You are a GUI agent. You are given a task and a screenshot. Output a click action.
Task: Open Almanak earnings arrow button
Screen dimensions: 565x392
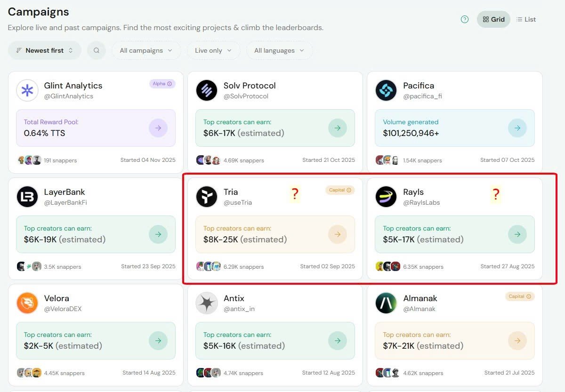click(x=517, y=341)
